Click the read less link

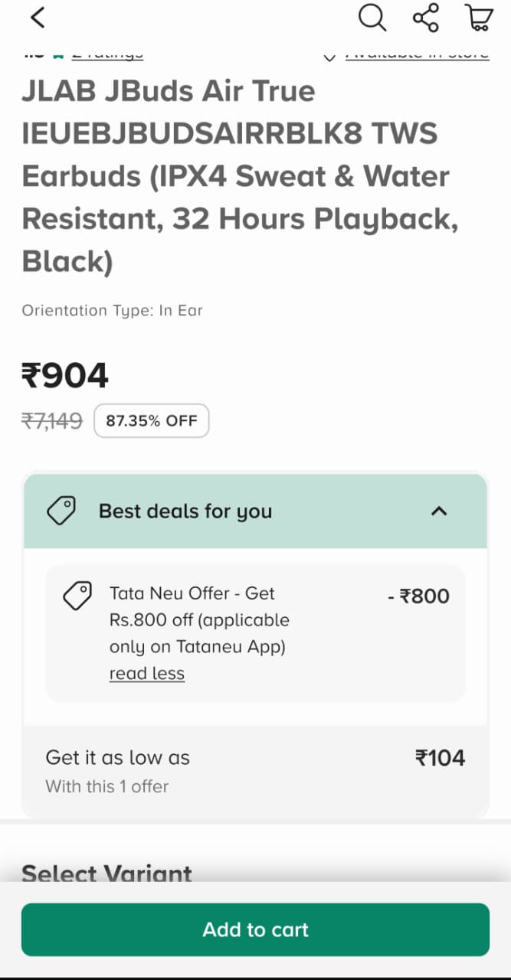coord(147,674)
